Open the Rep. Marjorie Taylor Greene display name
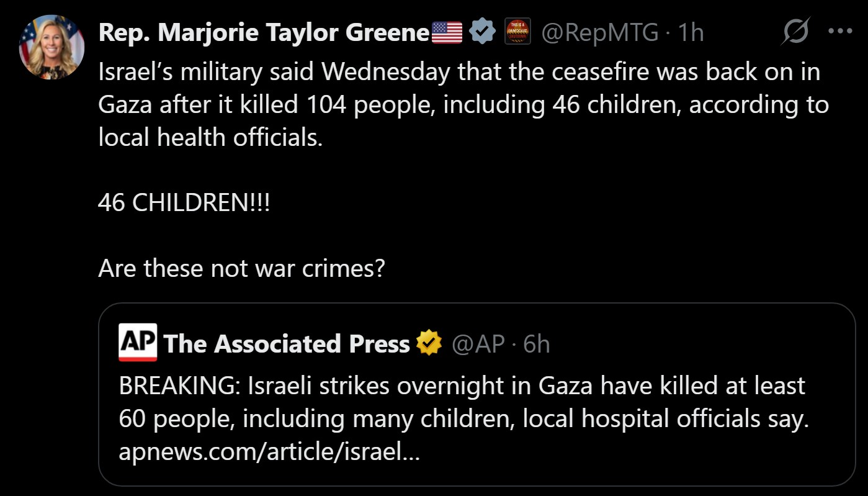 263,32
